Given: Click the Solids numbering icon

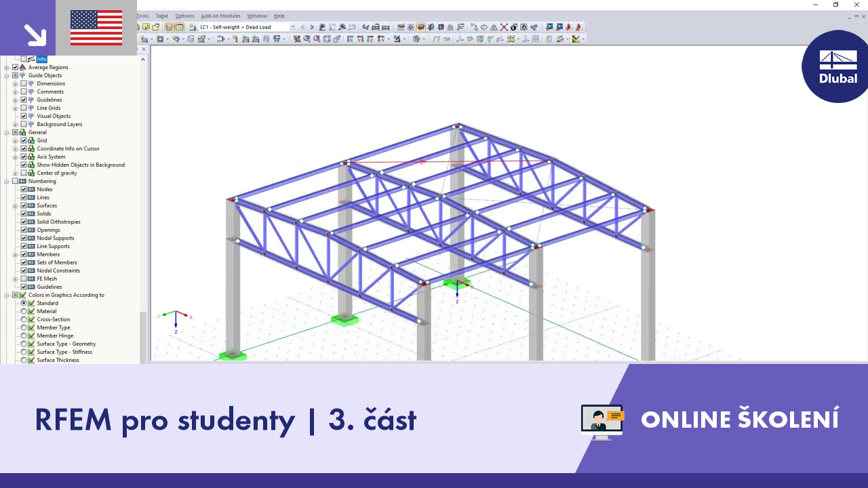Looking at the screenshot, I should coord(31,213).
